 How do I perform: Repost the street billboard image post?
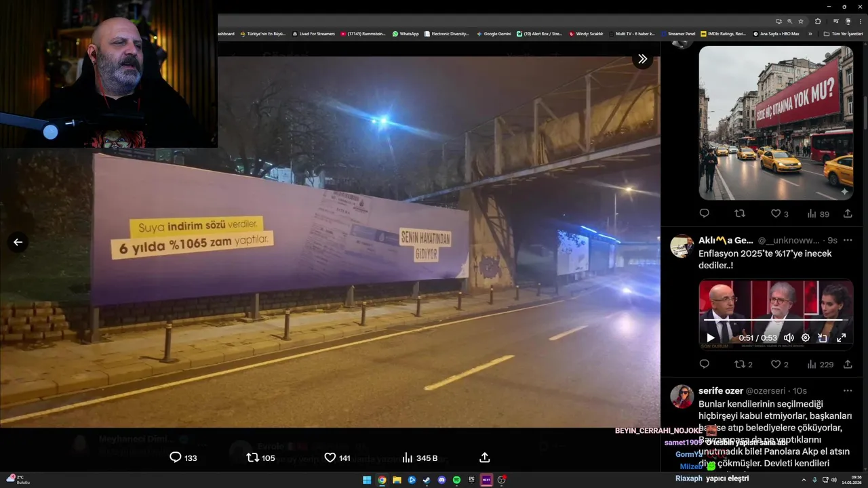tap(740, 213)
